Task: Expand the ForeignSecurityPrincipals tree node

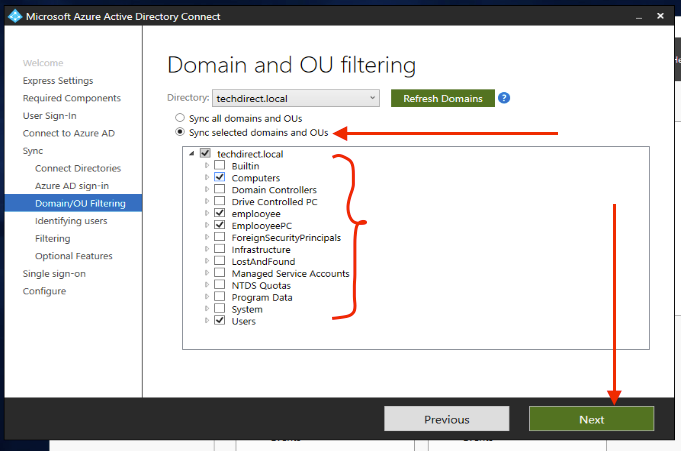Action: tap(207, 237)
